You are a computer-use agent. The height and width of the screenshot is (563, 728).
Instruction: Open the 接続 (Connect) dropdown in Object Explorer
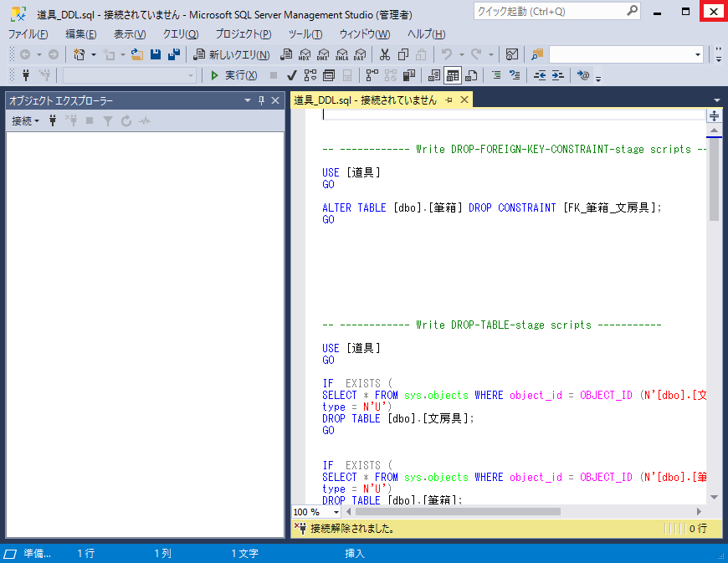tap(25, 121)
